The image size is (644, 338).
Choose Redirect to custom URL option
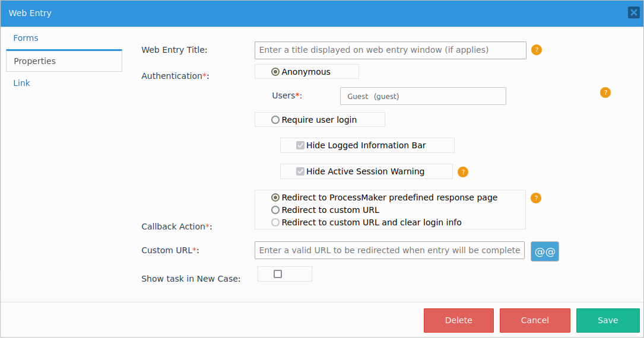click(275, 210)
